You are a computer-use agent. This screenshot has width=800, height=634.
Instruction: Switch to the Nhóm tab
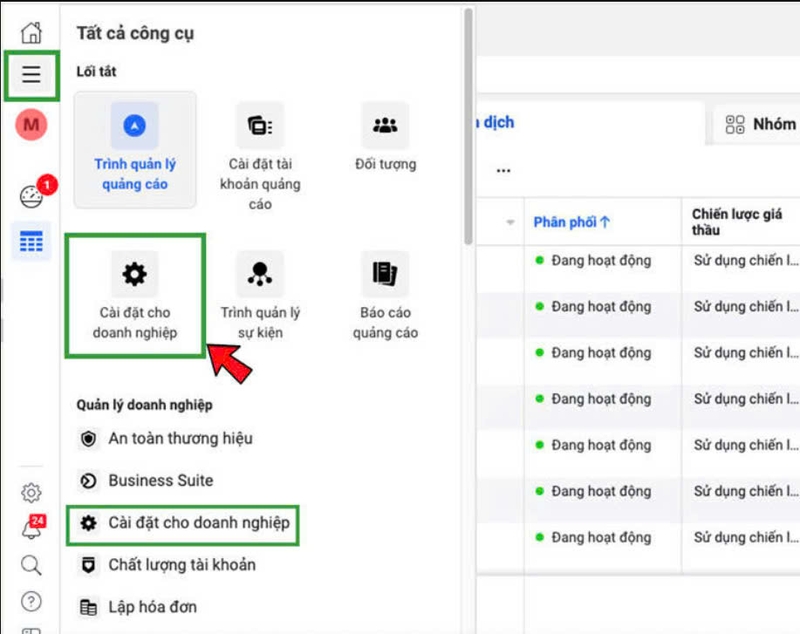point(762,123)
